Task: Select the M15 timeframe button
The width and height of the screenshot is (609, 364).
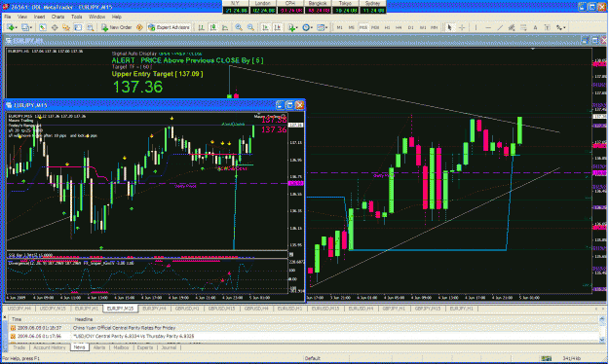Action: (363, 27)
